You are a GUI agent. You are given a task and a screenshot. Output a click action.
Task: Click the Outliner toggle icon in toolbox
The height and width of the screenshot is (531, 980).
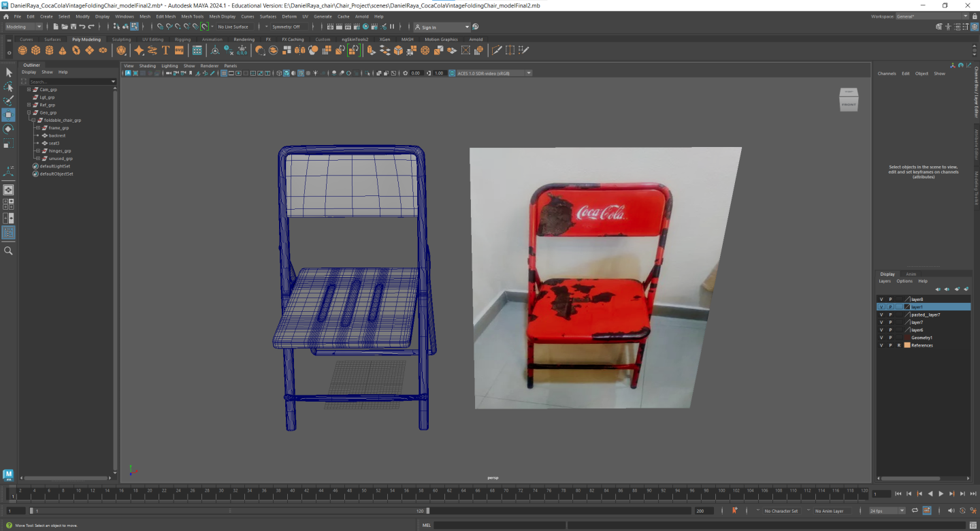click(x=8, y=233)
